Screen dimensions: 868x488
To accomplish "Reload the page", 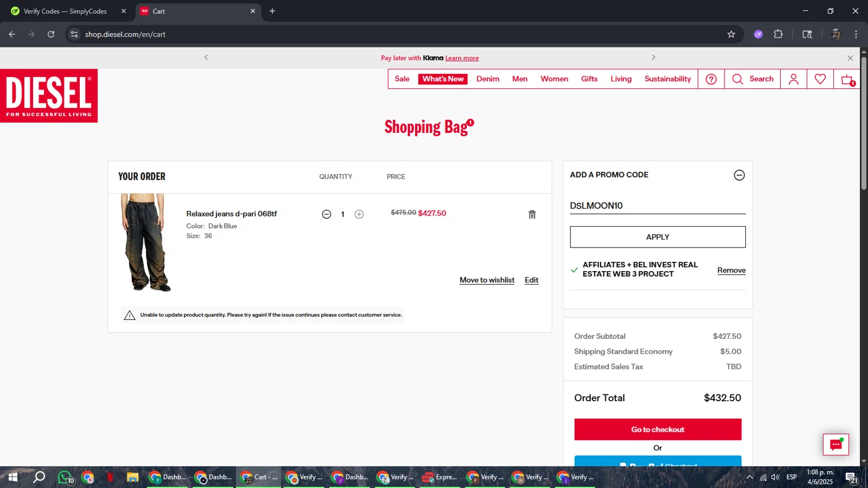I will (51, 34).
